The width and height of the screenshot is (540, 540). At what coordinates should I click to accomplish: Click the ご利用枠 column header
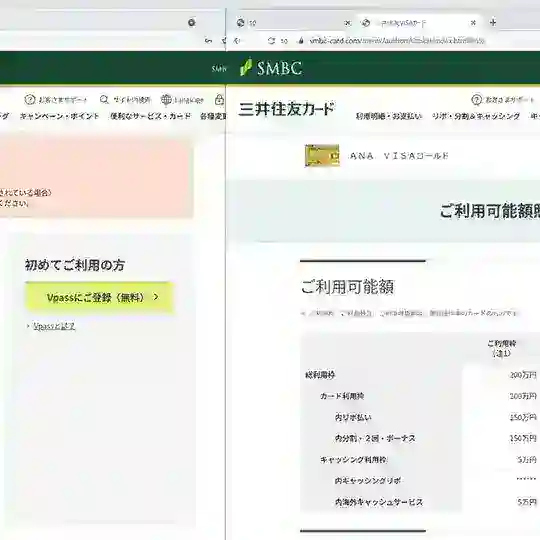pyautogui.click(x=501, y=348)
